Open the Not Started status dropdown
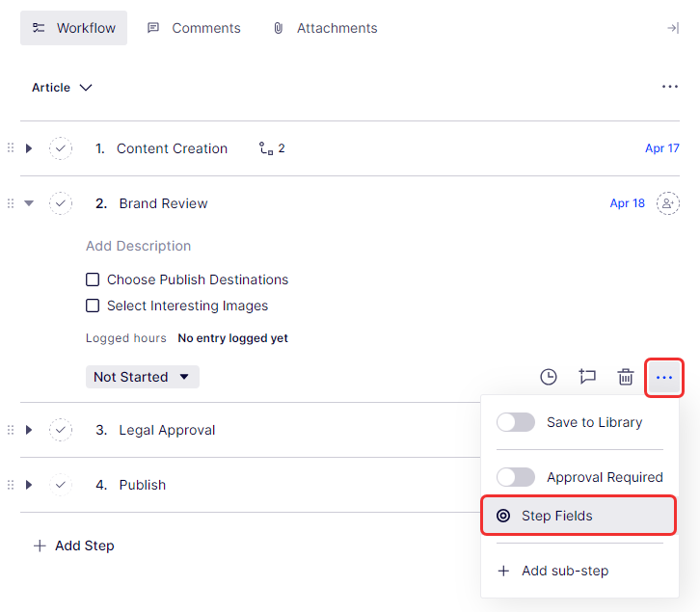The height and width of the screenshot is (612, 700). [x=142, y=377]
